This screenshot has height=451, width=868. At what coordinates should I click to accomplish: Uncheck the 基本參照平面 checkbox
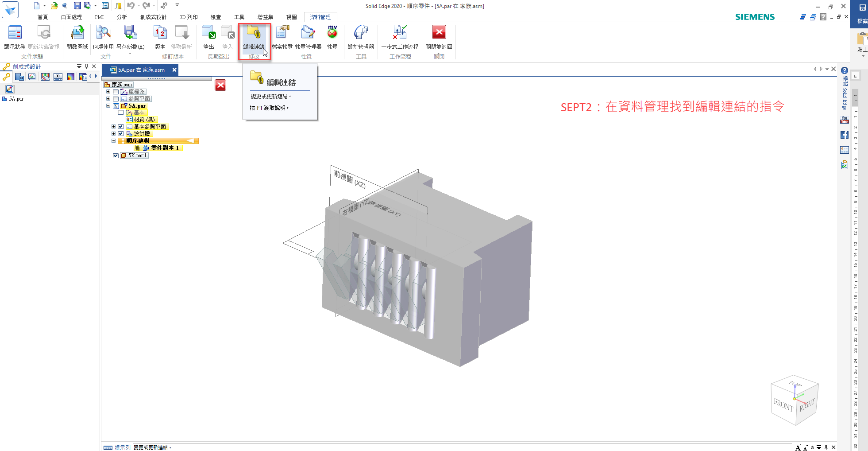pos(121,127)
